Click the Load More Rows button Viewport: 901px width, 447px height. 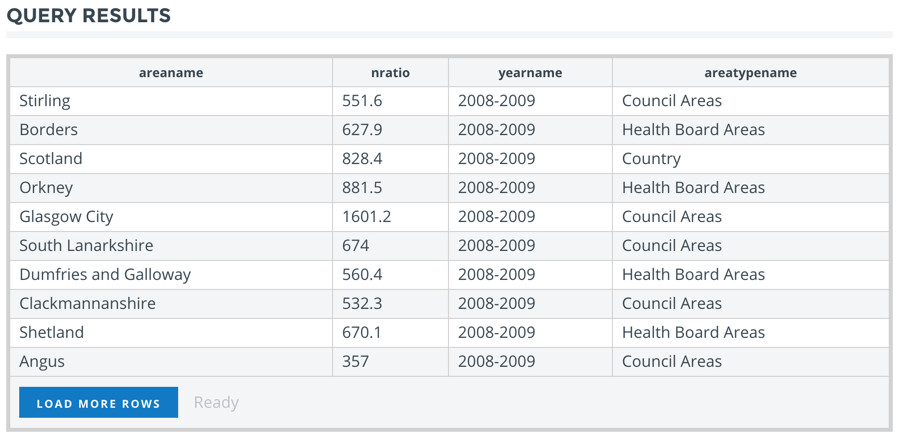[98, 402]
